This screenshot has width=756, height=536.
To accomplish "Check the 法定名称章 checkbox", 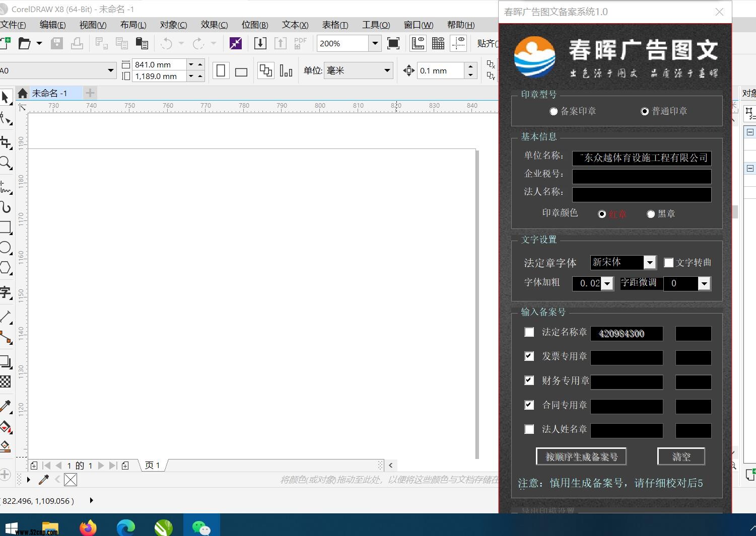I will pyautogui.click(x=529, y=332).
